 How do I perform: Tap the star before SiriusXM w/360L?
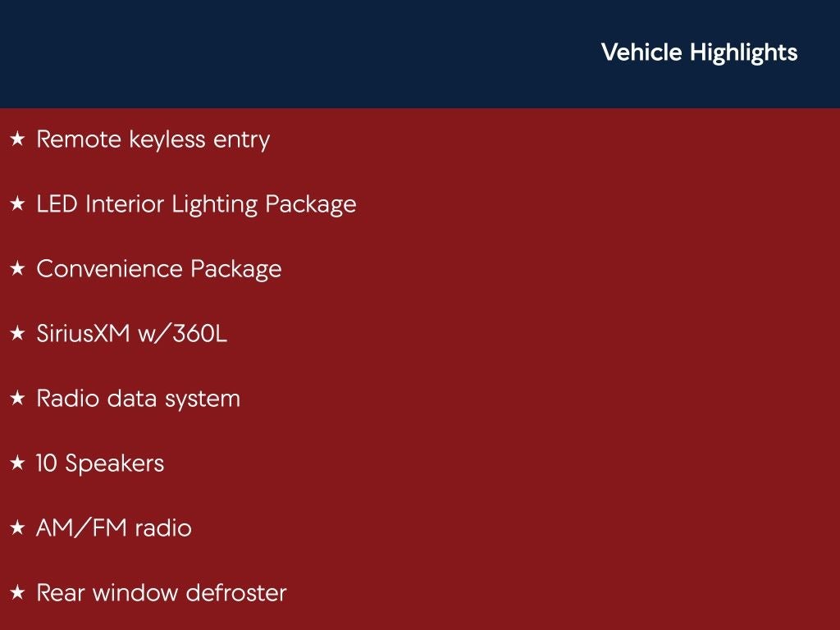click(x=17, y=335)
